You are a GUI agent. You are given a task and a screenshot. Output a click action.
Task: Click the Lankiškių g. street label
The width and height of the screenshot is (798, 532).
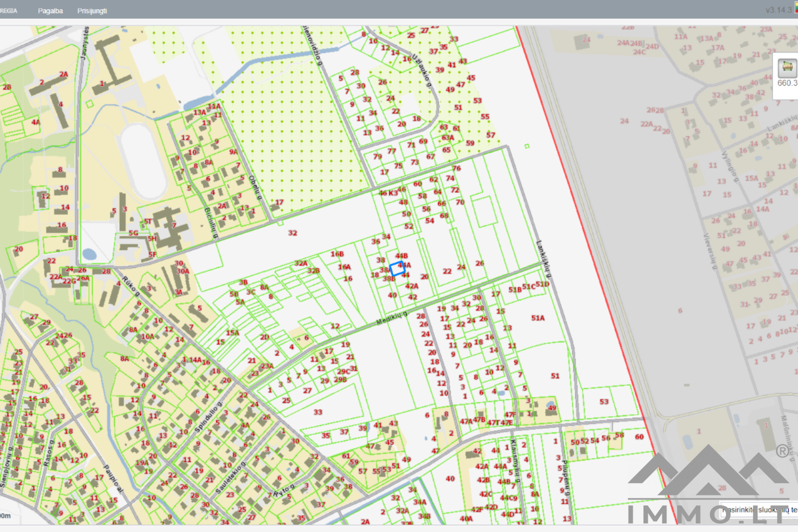(x=544, y=259)
